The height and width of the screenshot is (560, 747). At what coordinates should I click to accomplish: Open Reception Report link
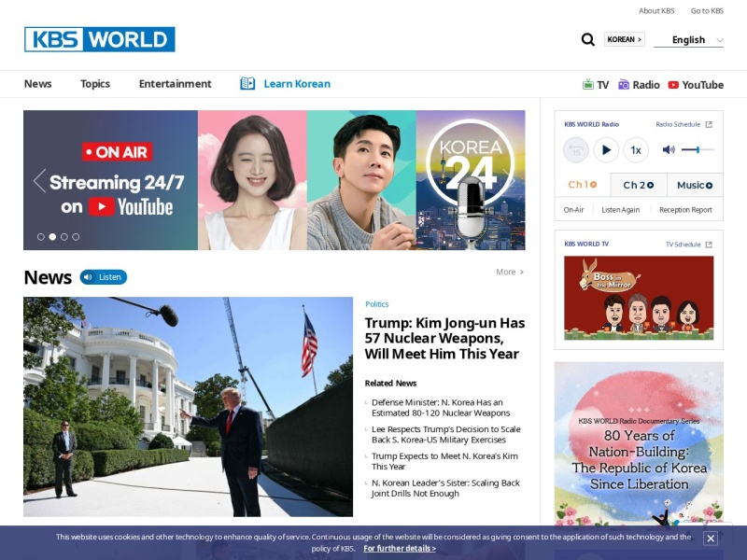click(685, 210)
